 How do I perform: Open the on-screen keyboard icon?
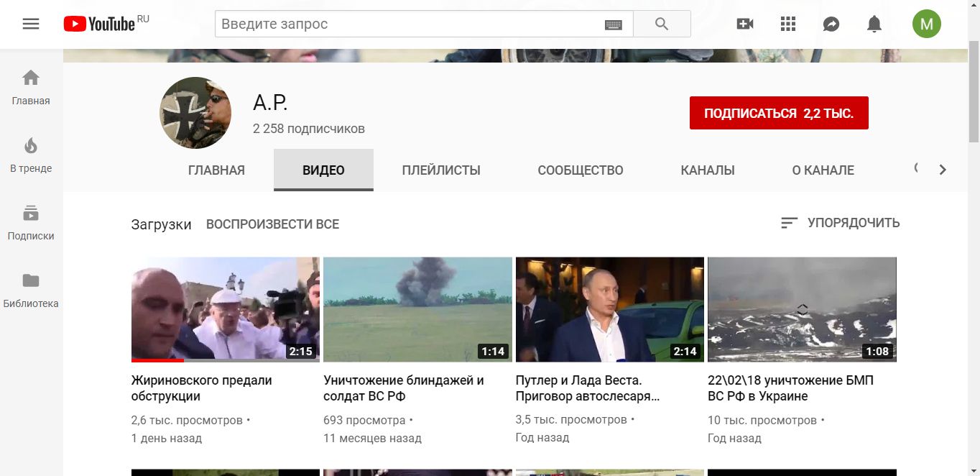[x=613, y=24]
